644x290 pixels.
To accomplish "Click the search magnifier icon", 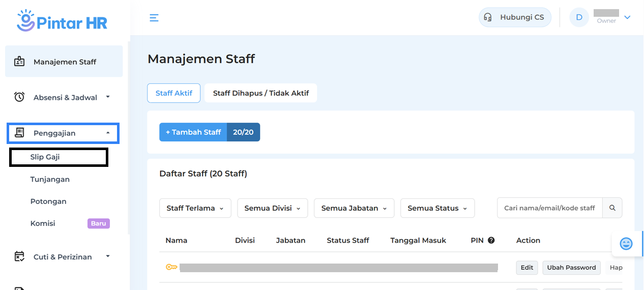I will pos(612,208).
